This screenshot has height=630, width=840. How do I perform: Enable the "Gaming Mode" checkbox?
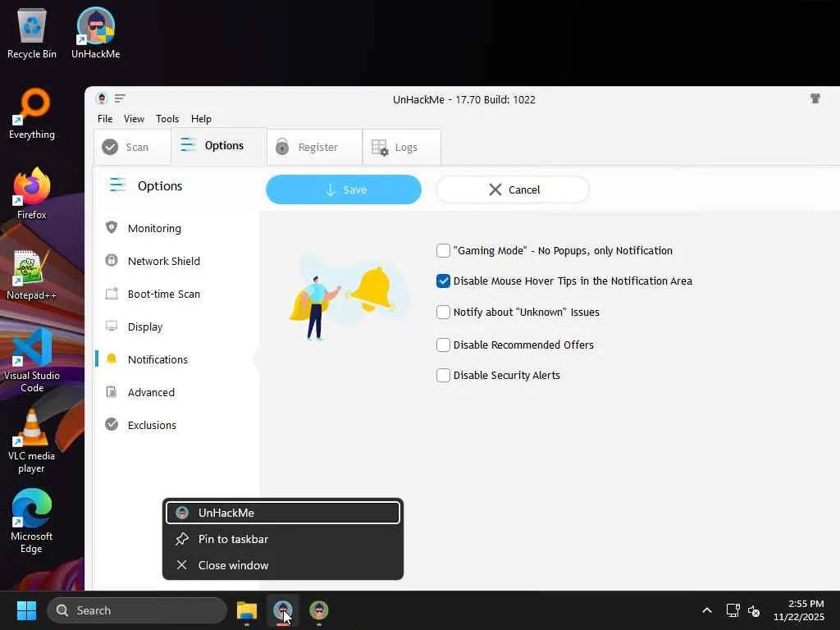coord(443,250)
